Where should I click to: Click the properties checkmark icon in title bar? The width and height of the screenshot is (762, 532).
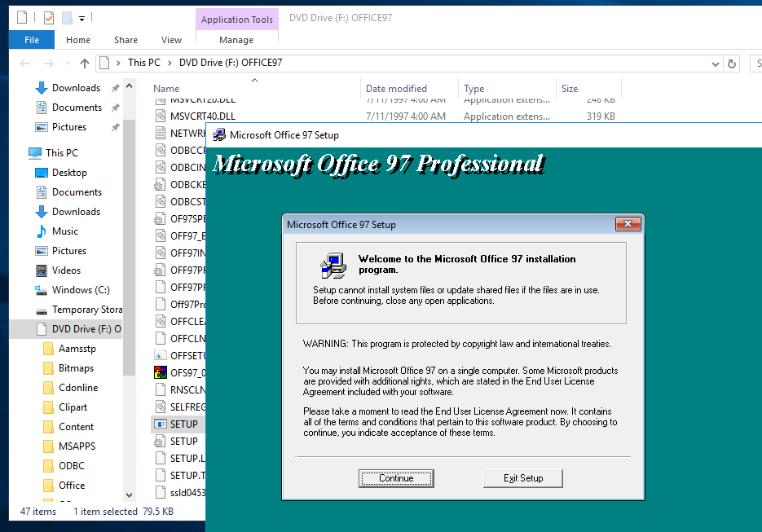pos(49,19)
